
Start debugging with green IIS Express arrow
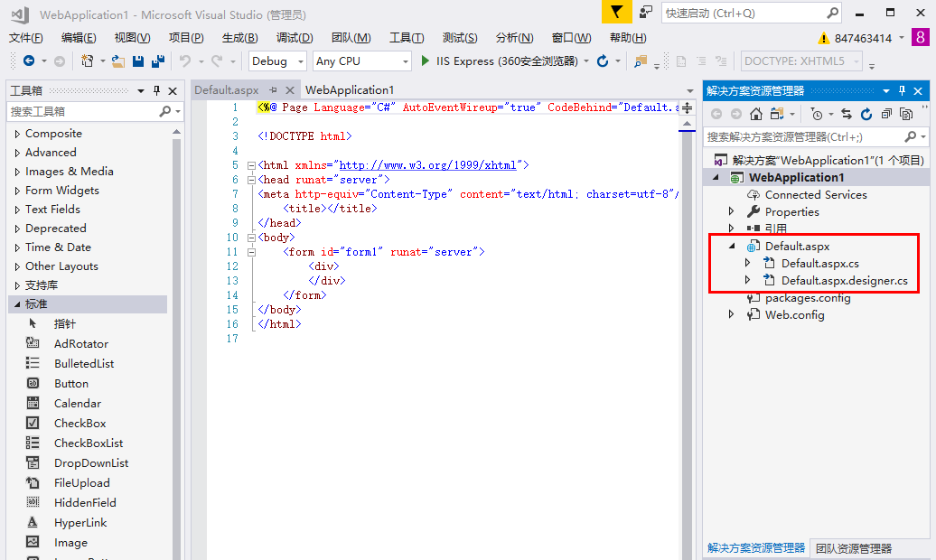426,61
